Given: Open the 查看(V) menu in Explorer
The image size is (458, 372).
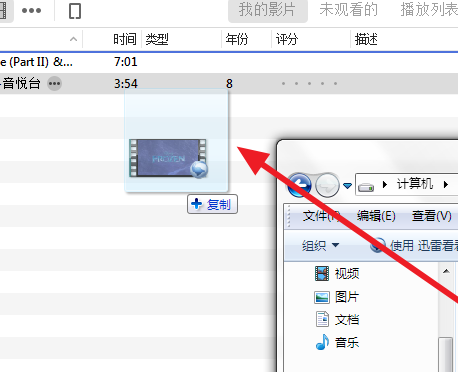Looking at the screenshot, I should coord(432,216).
